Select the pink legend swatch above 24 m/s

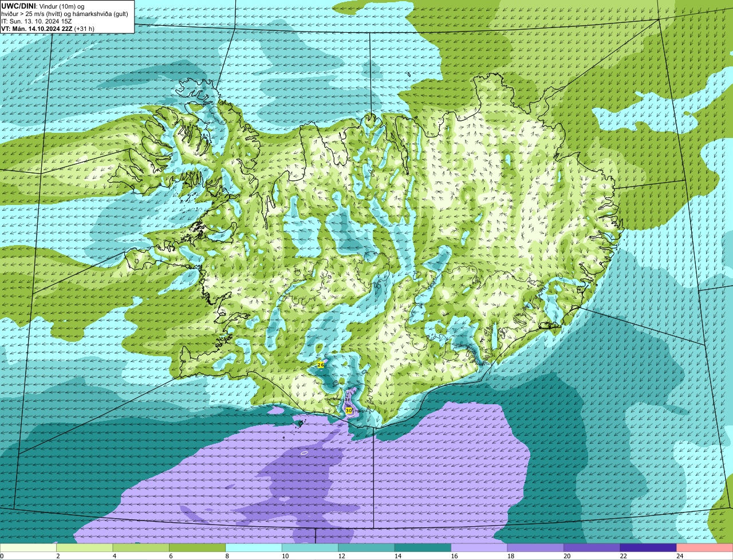705,548
